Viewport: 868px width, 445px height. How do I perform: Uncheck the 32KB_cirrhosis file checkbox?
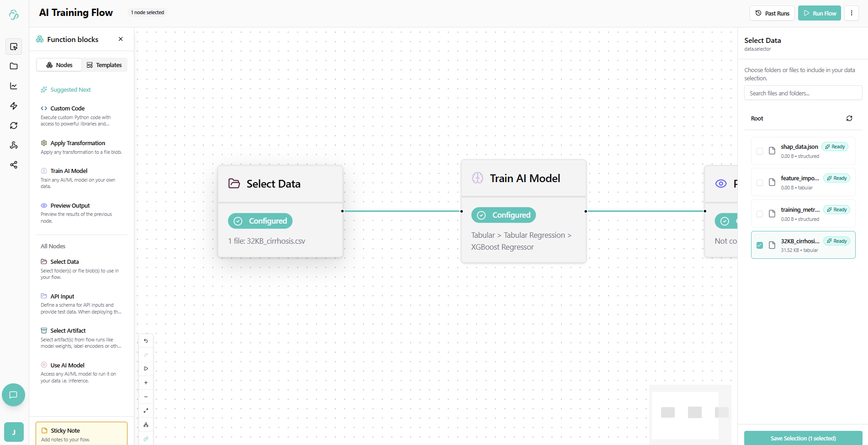(760, 245)
